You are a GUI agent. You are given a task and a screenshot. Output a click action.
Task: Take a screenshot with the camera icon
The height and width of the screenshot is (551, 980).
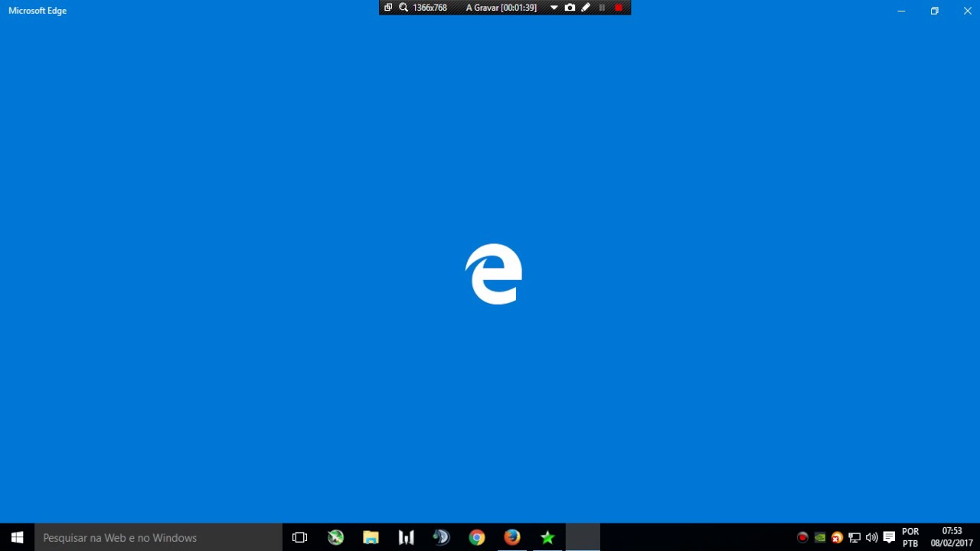(570, 8)
